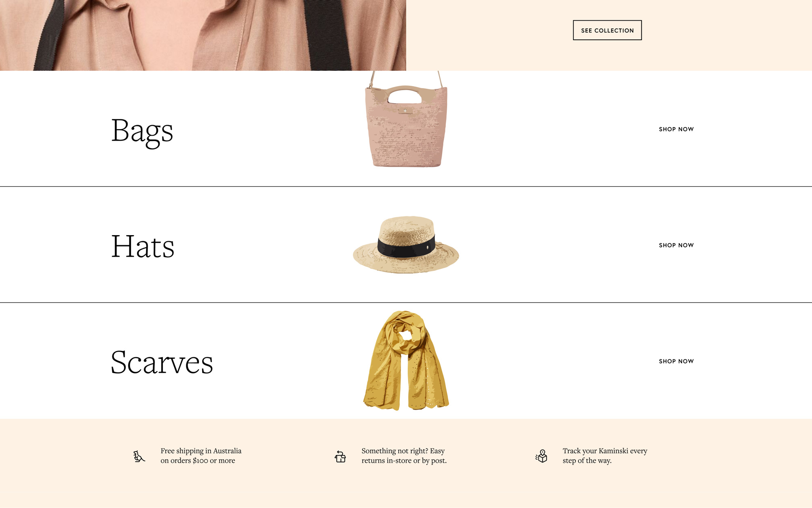Click the kangaroo free shipping icon

[139, 456]
